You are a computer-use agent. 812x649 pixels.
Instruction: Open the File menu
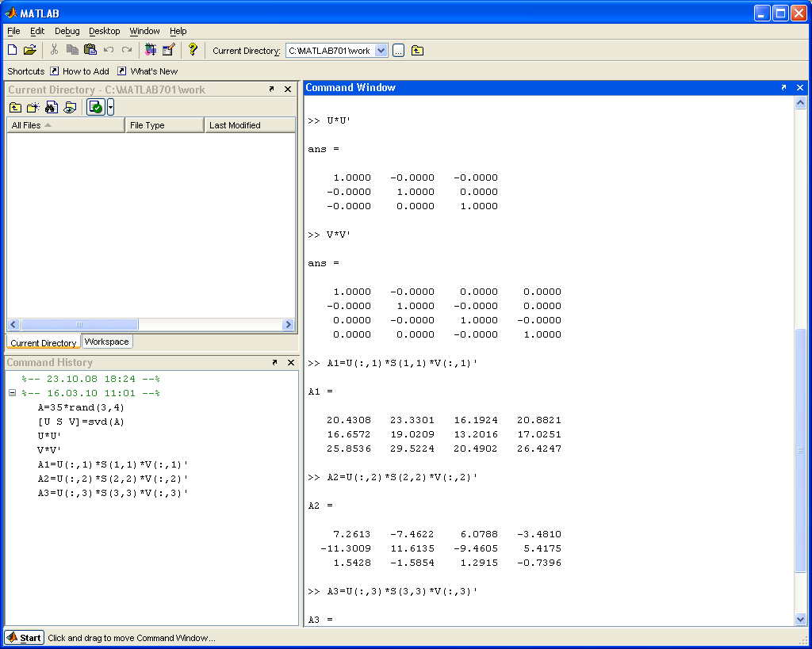14,31
